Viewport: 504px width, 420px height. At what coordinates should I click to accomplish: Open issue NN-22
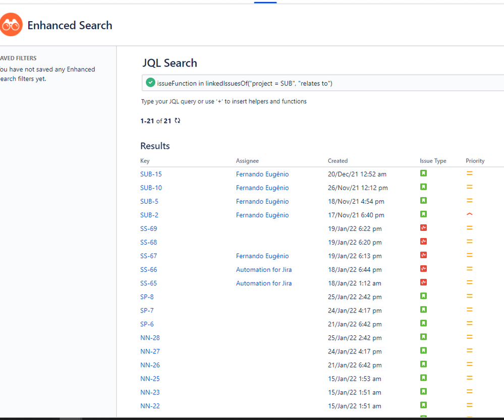(x=150, y=406)
